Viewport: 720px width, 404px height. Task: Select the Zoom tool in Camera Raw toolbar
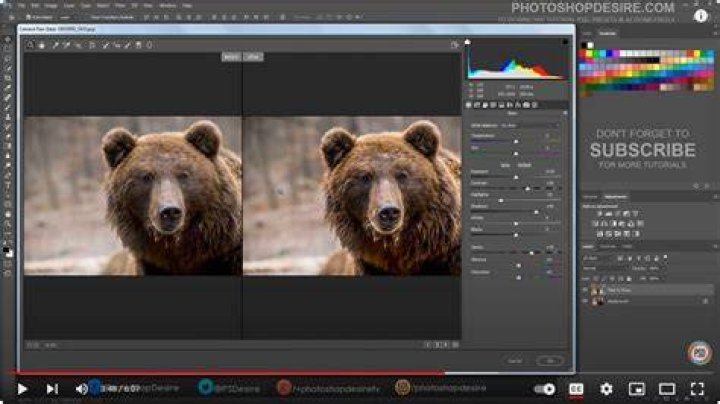click(x=30, y=45)
